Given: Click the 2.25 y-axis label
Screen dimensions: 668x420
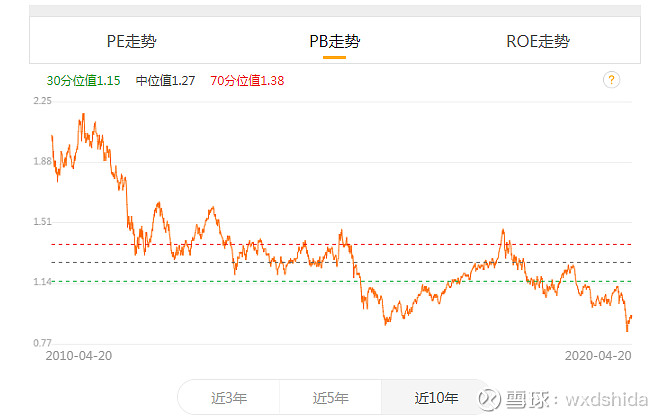Looking at the screenshot, I should pos(42,101).
